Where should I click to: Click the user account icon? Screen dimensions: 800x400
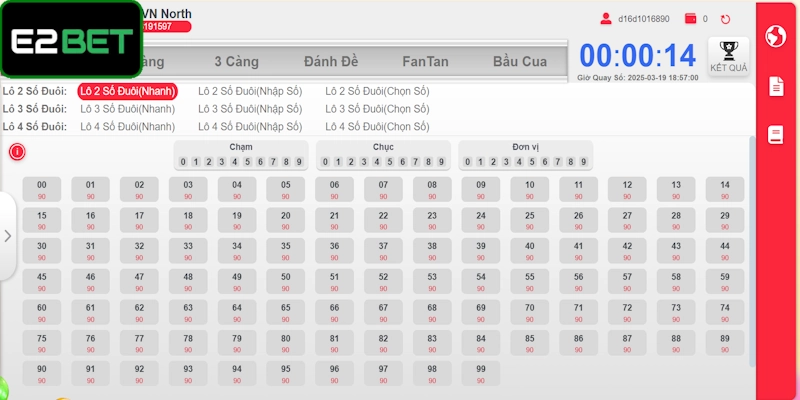[x=606, y=19]
